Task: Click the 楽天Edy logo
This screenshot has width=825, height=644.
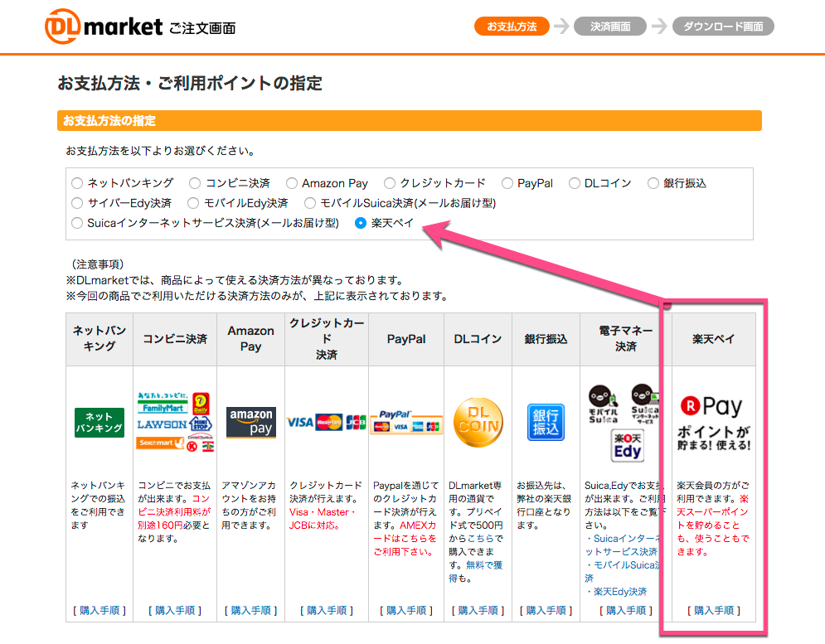Action: (x=628, y=444)
